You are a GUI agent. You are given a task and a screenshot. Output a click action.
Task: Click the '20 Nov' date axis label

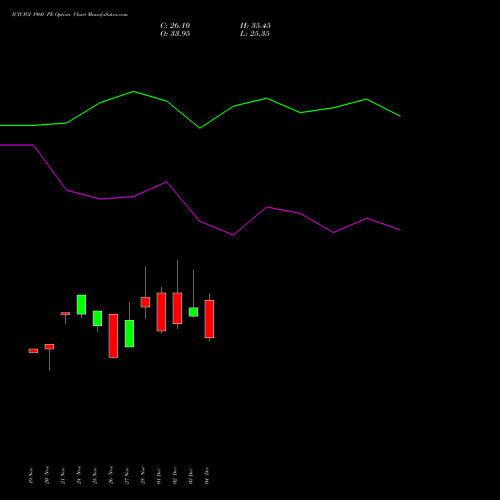click(x=47, y=476)
